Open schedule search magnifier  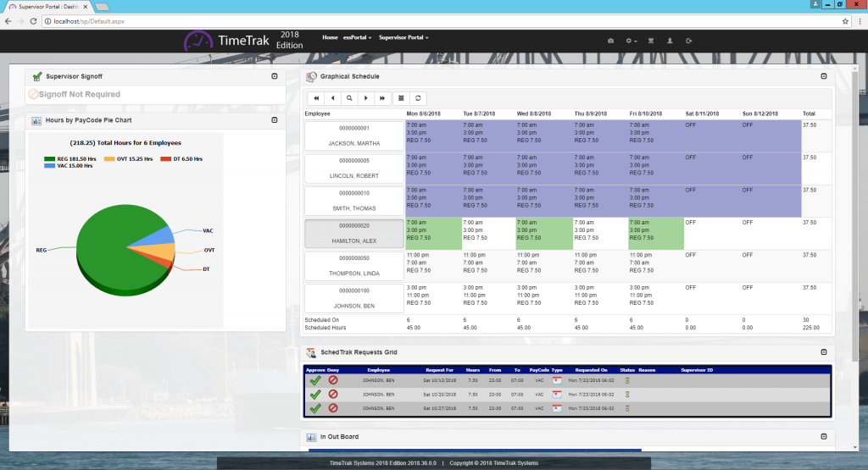(x=349, y=98)
